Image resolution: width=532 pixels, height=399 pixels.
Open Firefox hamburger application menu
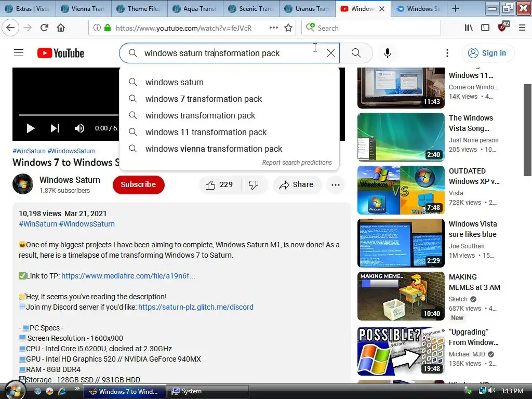click(x=522, y=28)
